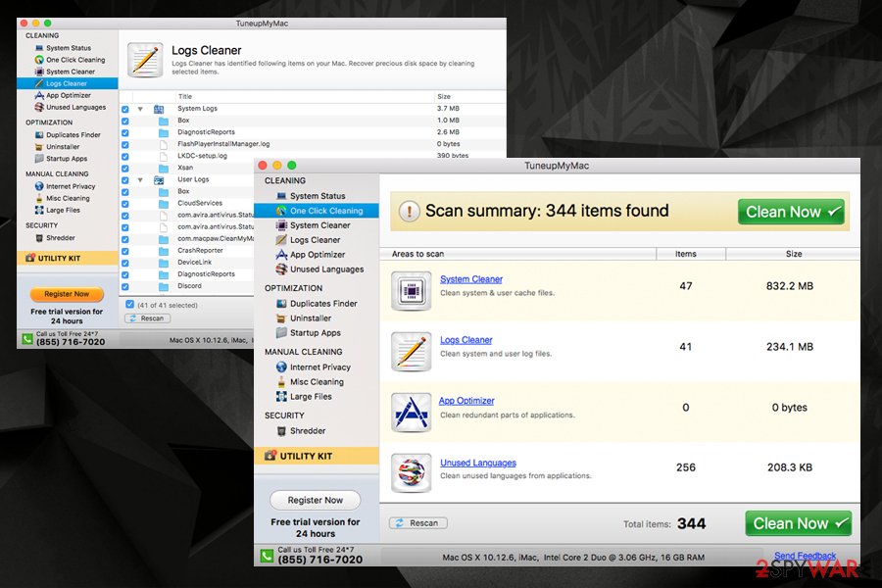The image size is (882, 588).
Task: Uncheck the Discord checkbox
Action: click(x=124, y=286)
